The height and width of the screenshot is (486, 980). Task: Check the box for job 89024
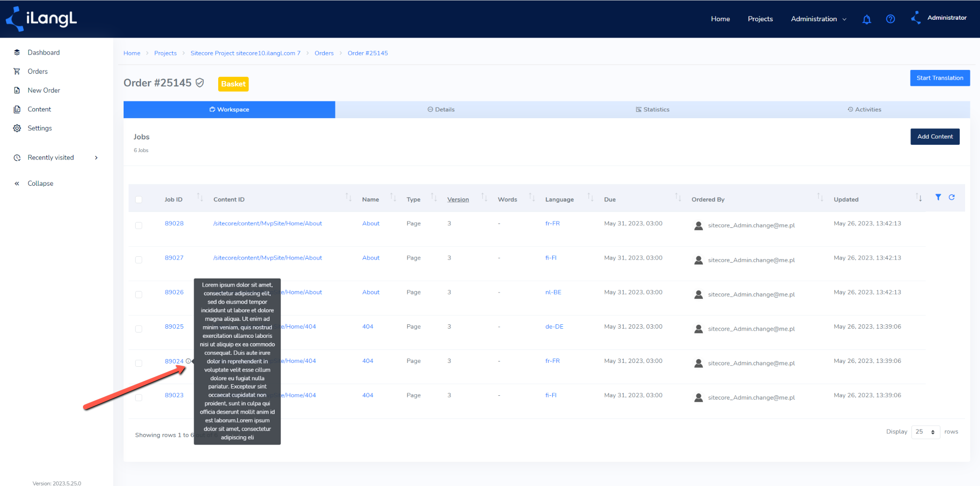point(139,363)
